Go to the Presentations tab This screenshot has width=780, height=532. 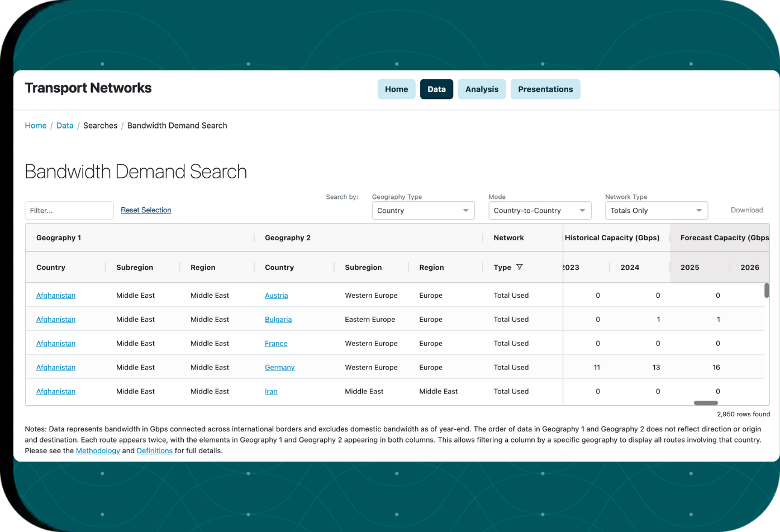pos(545,89)
